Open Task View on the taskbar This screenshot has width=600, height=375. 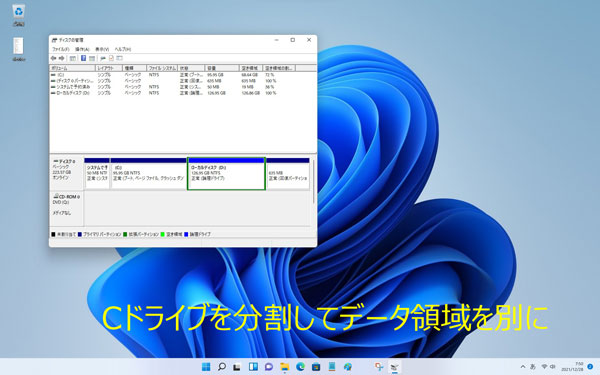237,367
